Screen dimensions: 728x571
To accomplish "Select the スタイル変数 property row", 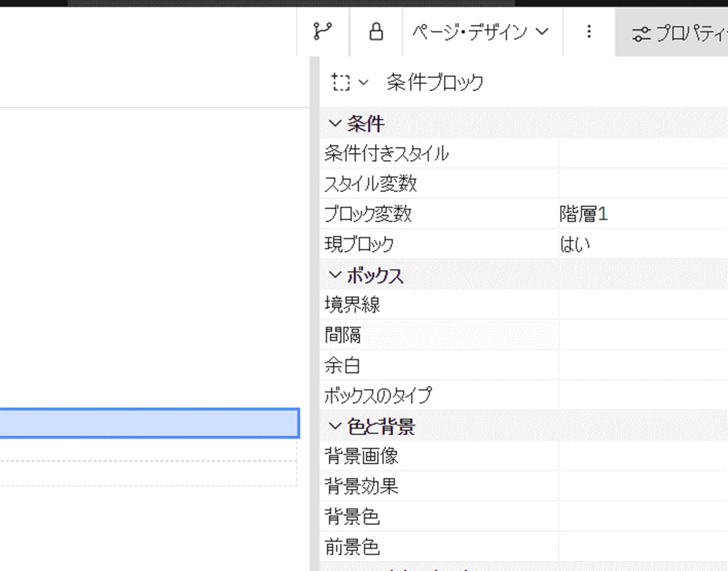I will pyautogui.click(x=524, y=184).
